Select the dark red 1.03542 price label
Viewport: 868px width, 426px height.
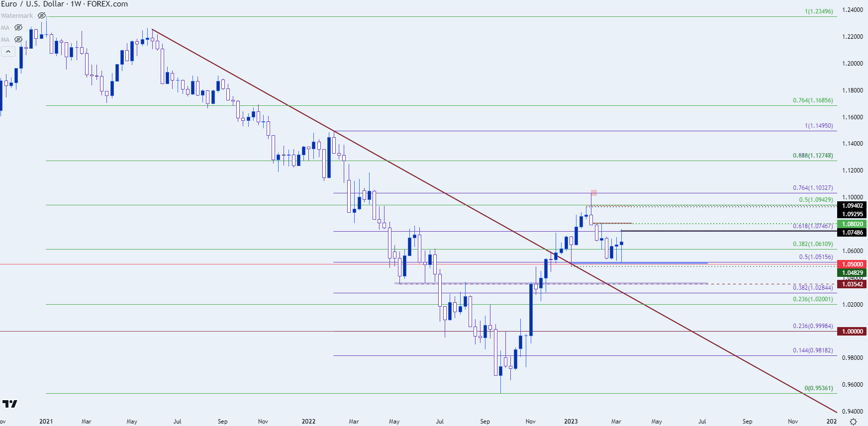pyautogui.click(x=852, y=284)
